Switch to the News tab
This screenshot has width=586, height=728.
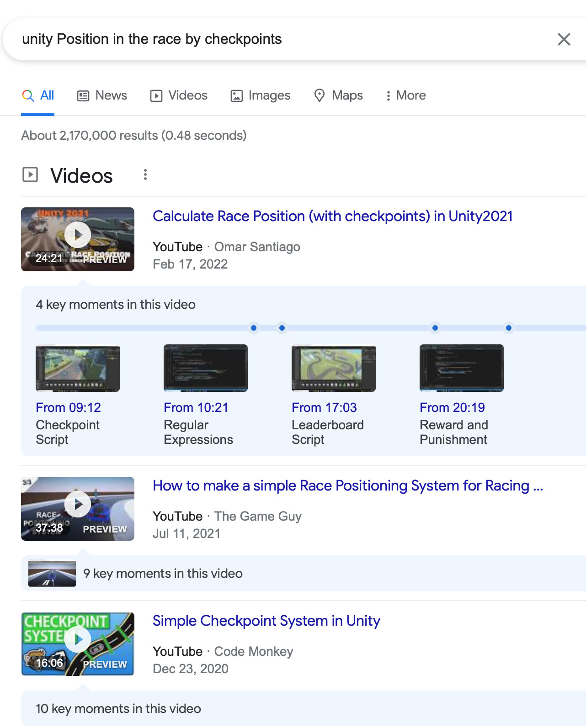click(x=102, y=95)
